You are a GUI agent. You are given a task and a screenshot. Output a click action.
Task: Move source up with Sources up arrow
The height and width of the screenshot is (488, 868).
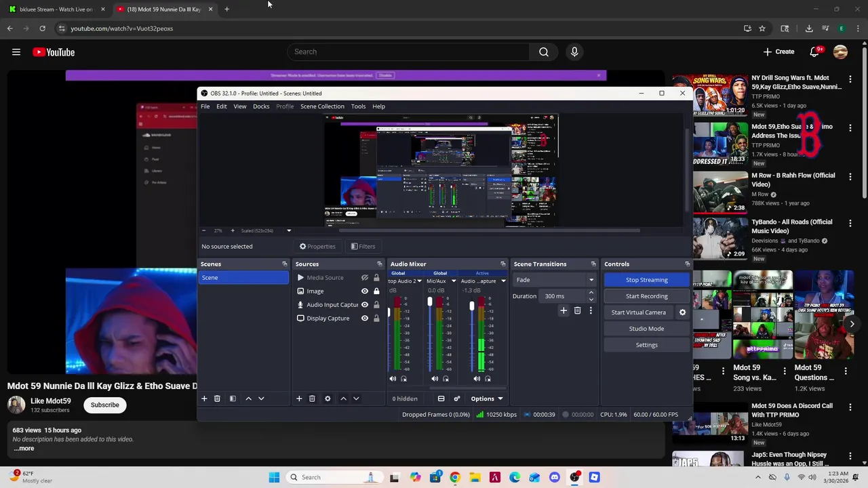tap(343, 399)
